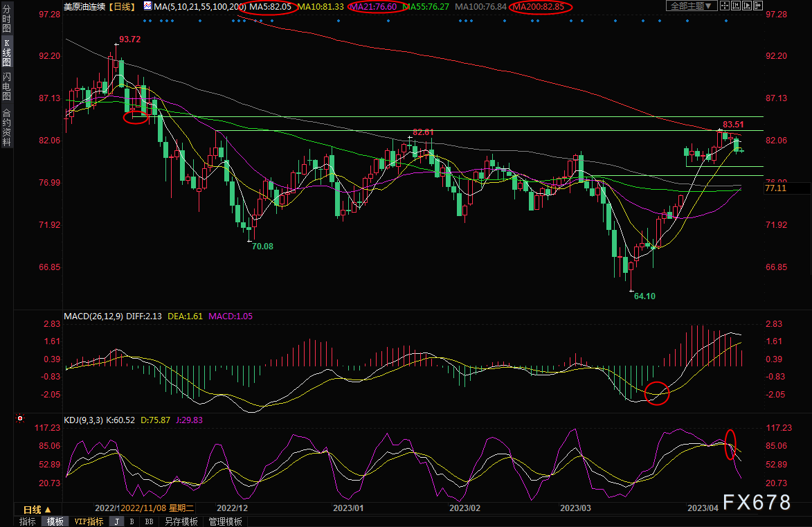Toggle the crosshair cursor icon

coord(725,6)
